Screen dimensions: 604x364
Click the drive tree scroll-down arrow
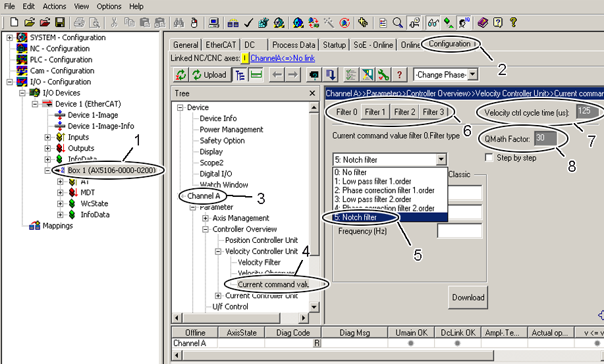(314, 307)
